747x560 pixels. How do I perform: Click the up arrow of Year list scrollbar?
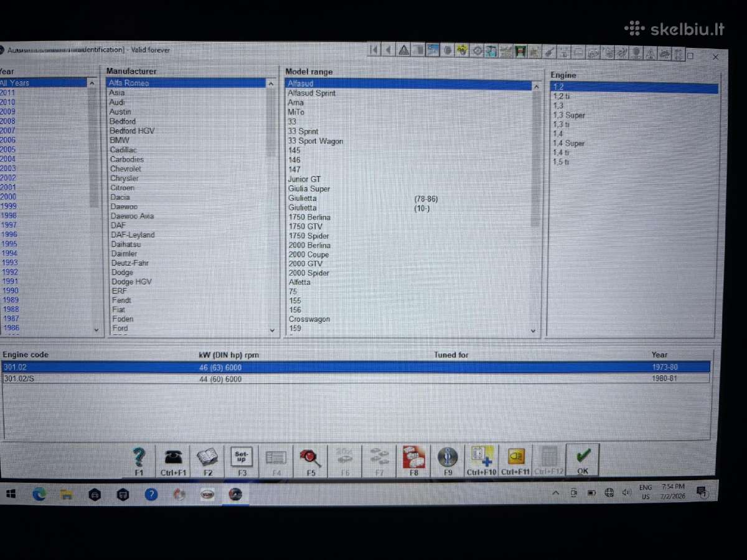click(93, 83)
